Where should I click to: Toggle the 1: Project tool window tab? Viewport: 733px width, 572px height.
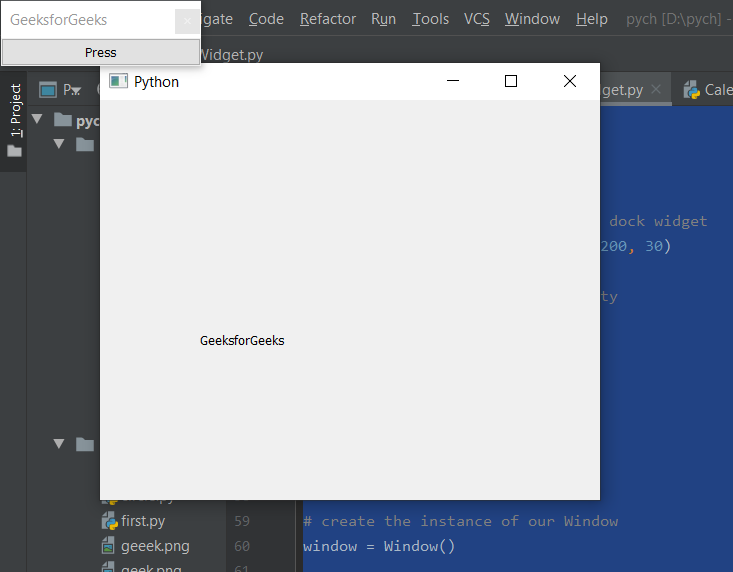point(15,110)
